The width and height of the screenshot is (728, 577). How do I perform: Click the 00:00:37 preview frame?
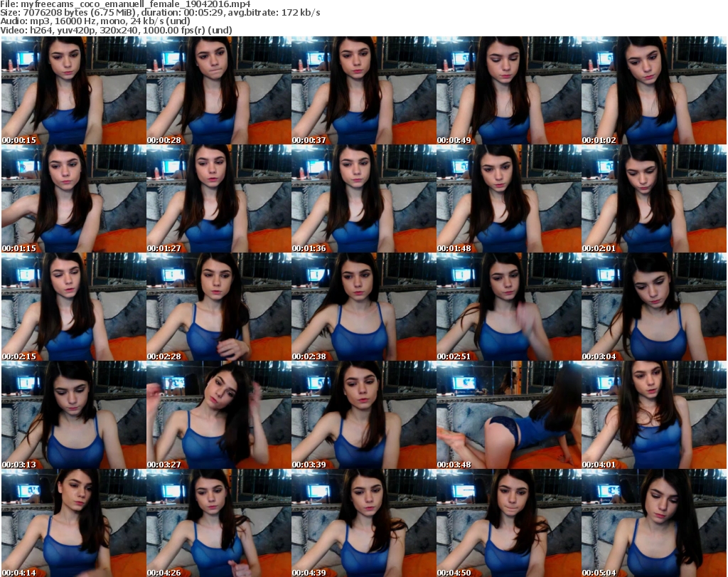[x=364, y=90]
